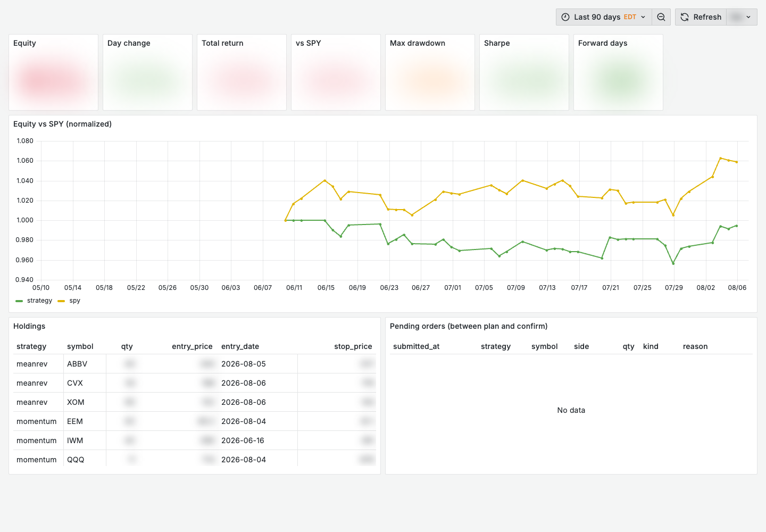Click the momentum strategy cell in EEM row

38,421
